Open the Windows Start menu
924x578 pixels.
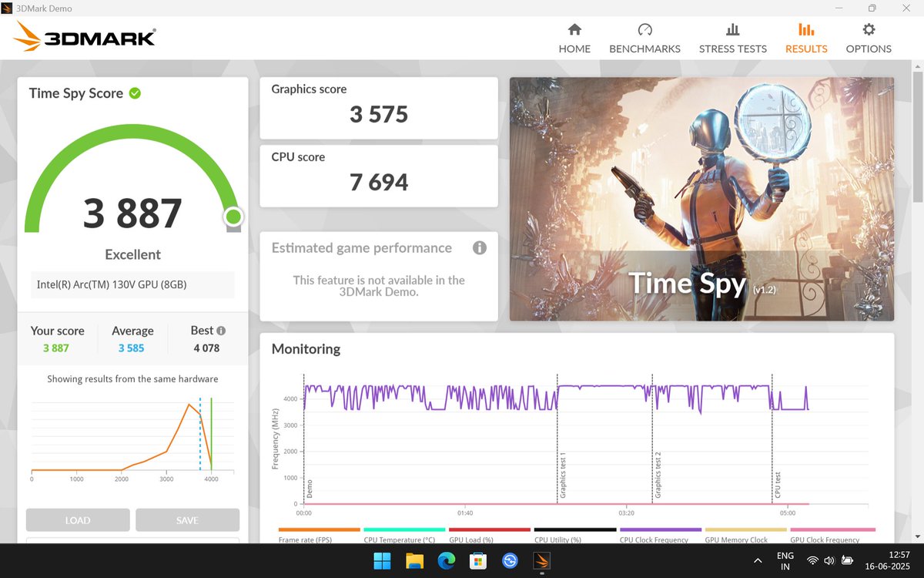click(x=382, y=560)
